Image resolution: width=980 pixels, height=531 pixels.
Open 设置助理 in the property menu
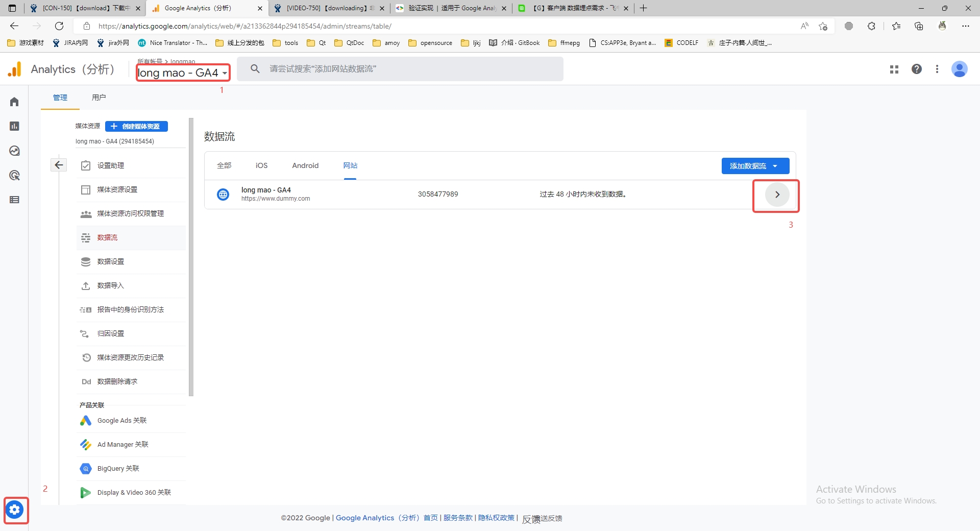[131, 165]
